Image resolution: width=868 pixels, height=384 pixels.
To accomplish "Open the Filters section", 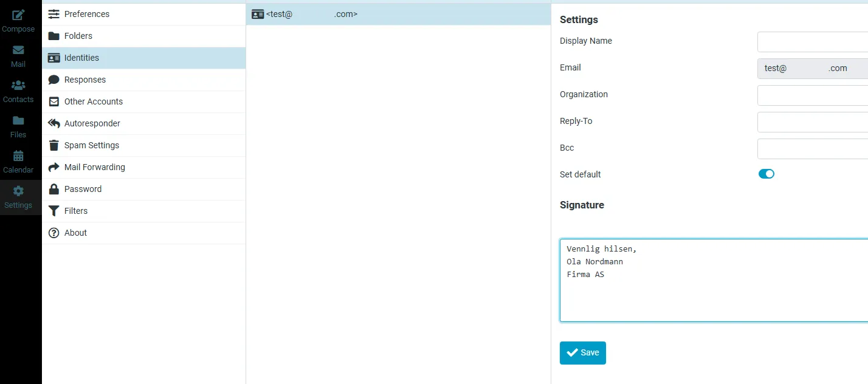I will [143, 211].
